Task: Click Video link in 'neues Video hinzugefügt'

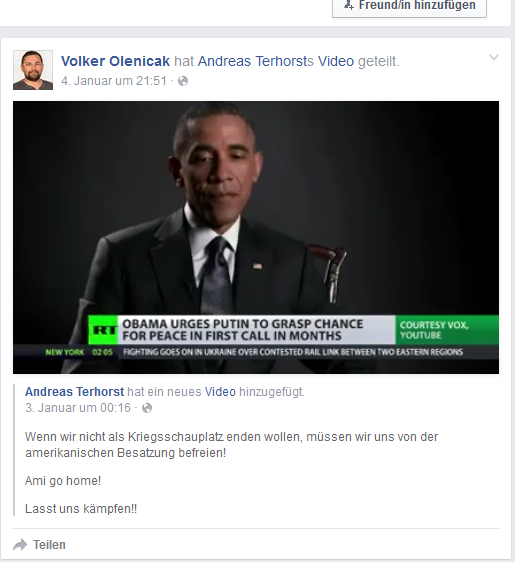Action: click(220, 392)
